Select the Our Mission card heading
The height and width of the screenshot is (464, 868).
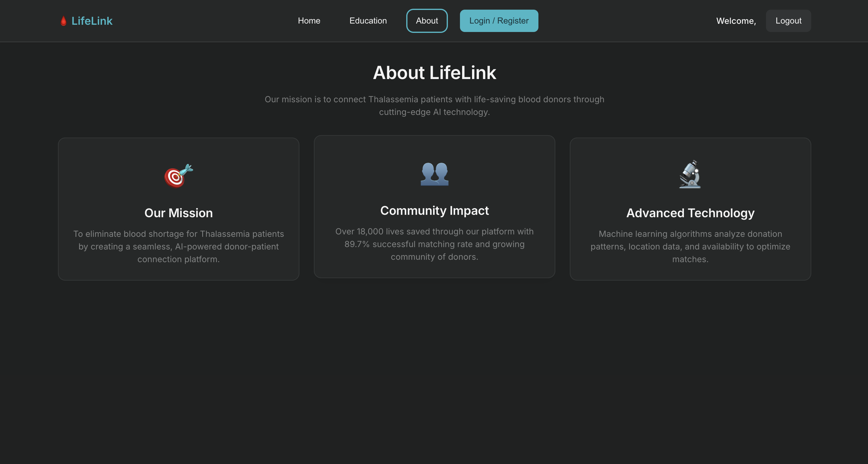pyautogui.click(x=178, y=213)
